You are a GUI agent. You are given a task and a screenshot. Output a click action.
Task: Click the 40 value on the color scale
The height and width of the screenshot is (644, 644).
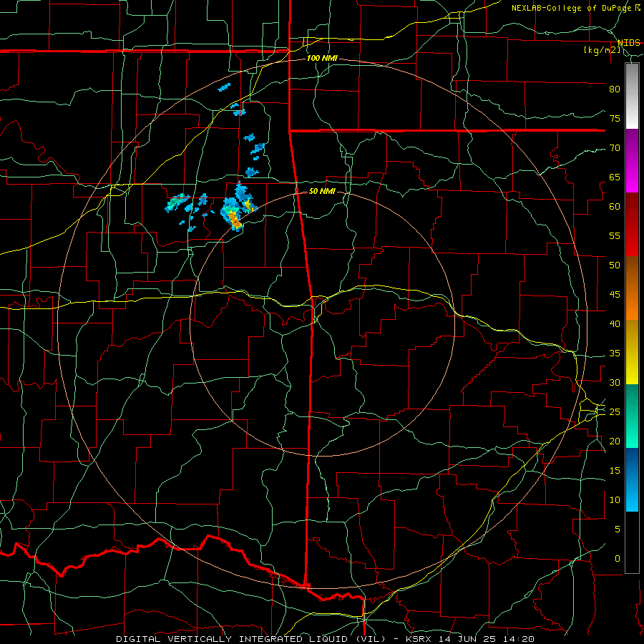coord(615,324)
